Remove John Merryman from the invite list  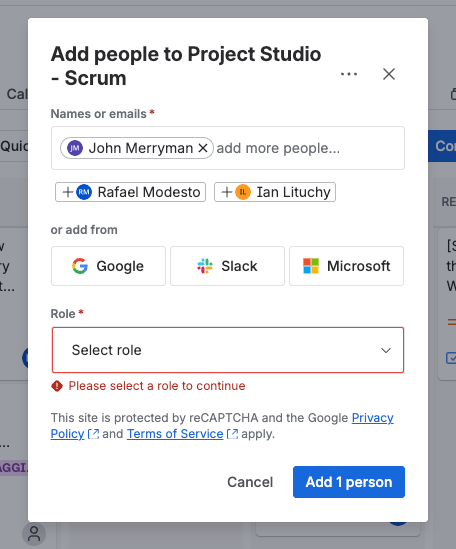click(203, 148)
